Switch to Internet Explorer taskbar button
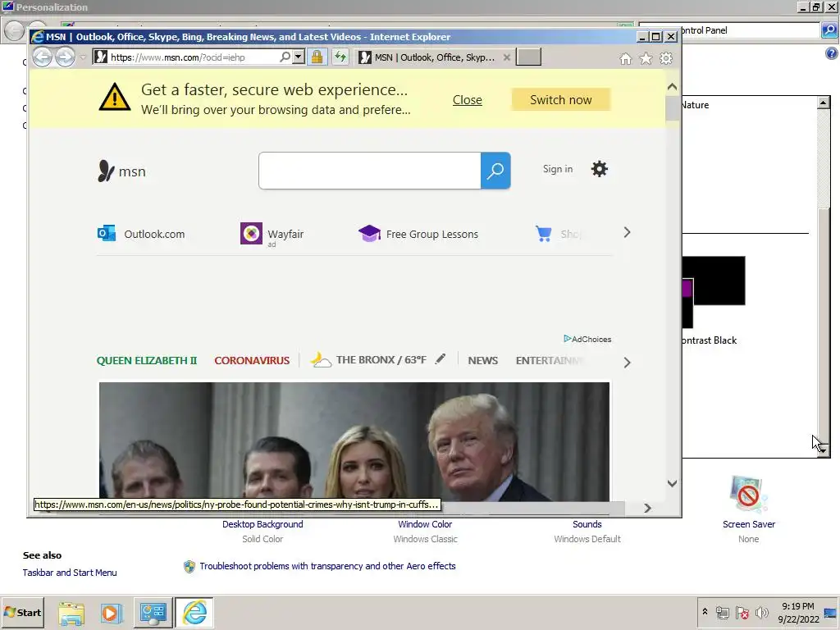The width and height of the screenshot is (840, 630). (194, 613)
